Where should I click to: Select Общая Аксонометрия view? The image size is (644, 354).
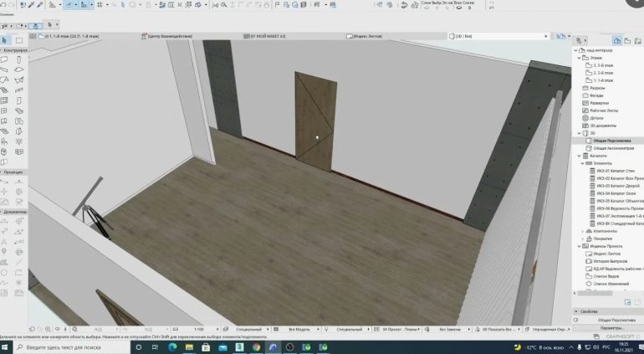[x=613, y=148]
